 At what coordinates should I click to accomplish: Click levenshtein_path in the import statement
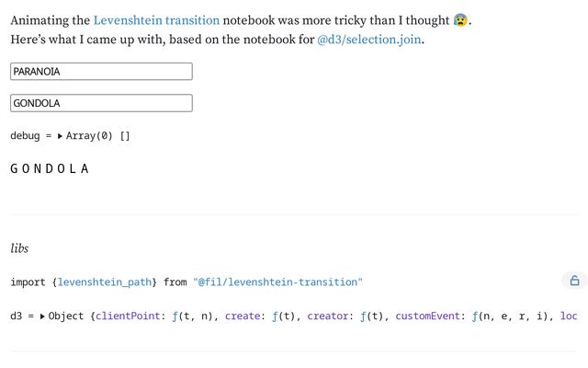point(104,282)
